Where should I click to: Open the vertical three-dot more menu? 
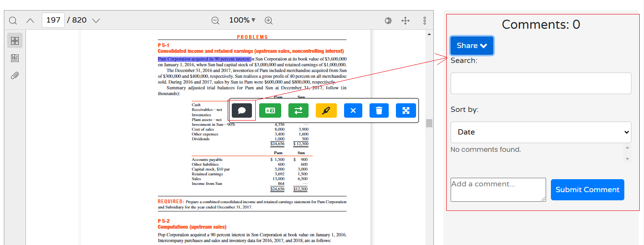pos(425,20)
